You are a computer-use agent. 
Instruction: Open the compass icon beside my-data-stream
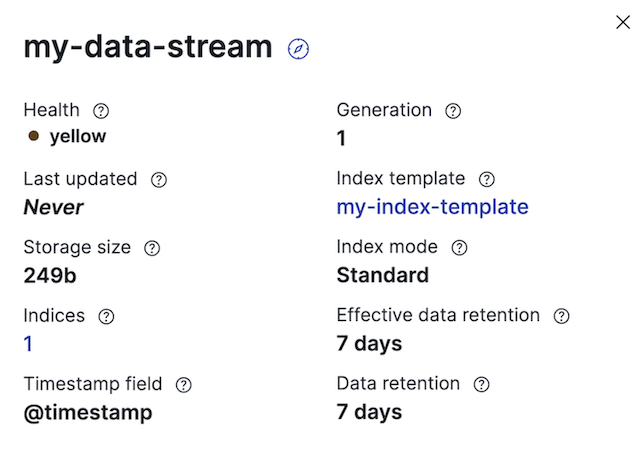point(298,48)
